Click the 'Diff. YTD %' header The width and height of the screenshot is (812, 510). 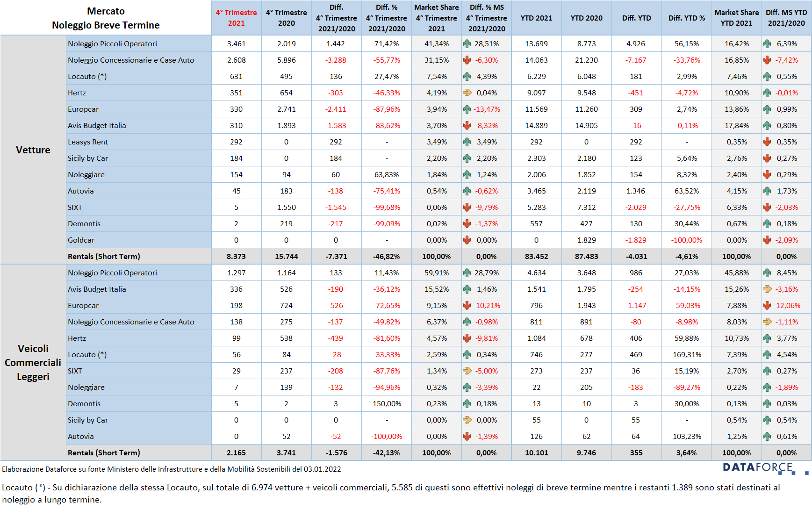(x=686, y=18)
